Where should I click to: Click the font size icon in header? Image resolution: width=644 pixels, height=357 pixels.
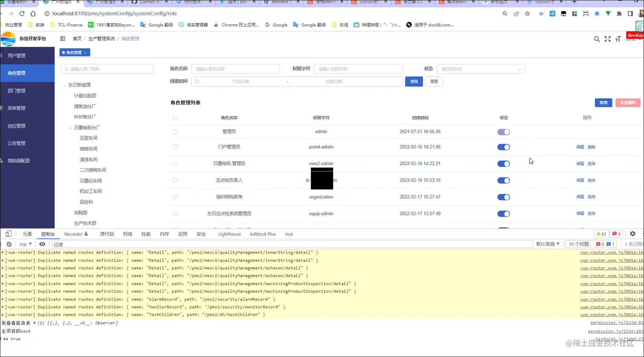coord(618,39)
